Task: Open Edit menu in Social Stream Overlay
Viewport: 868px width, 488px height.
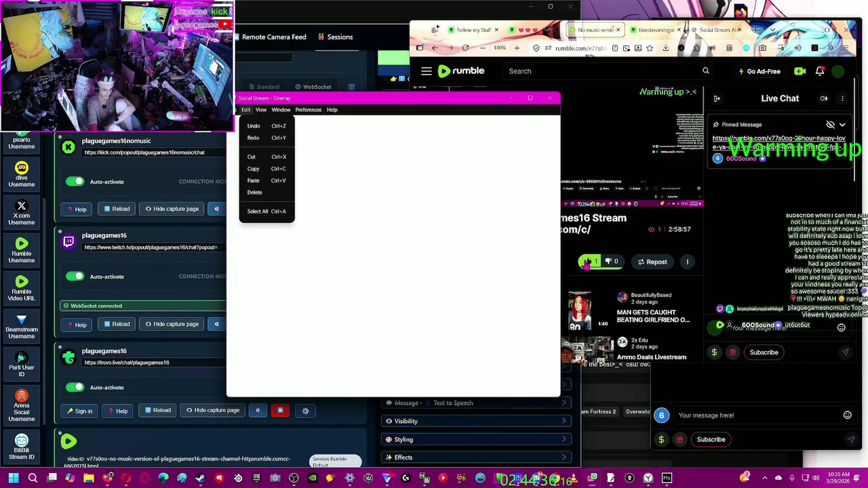Action: [245, 110]
